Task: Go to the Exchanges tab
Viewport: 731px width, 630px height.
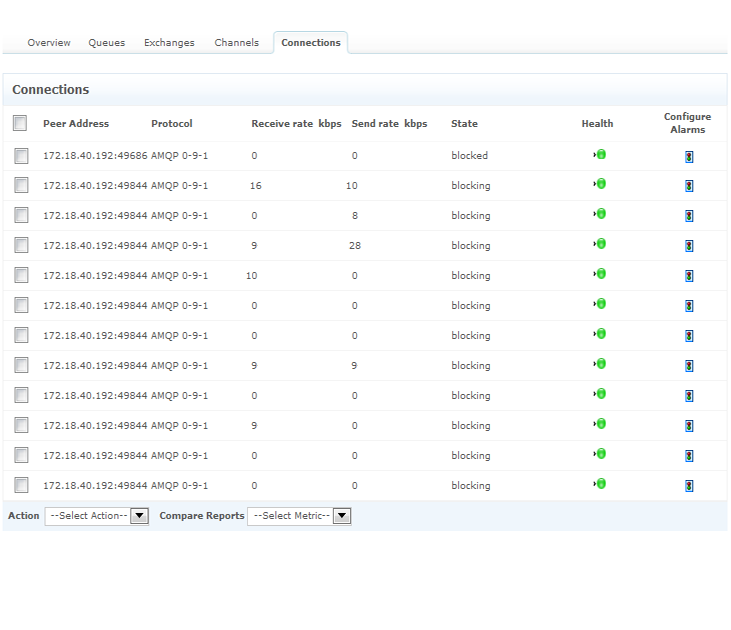Action: tap(169, 42)
